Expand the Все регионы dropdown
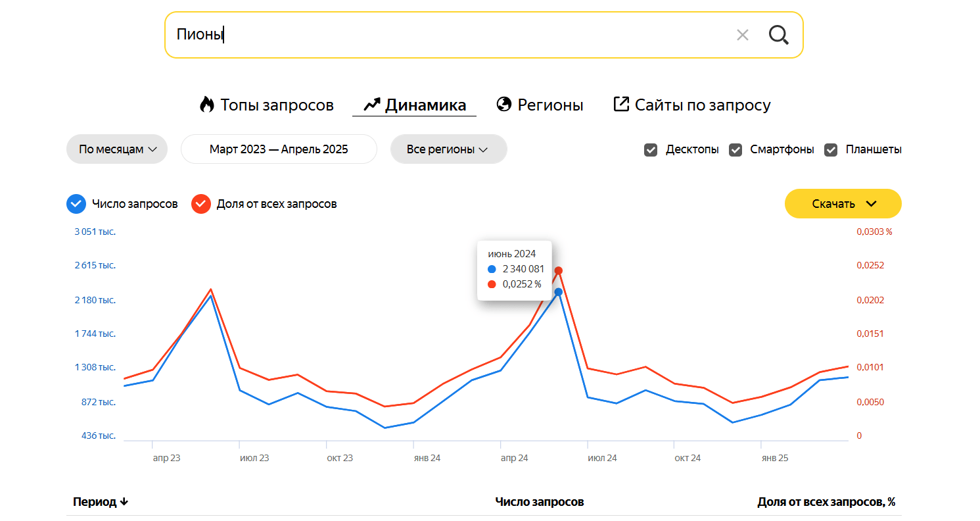Screen dimensions: 980x521 tap(448, 149)
